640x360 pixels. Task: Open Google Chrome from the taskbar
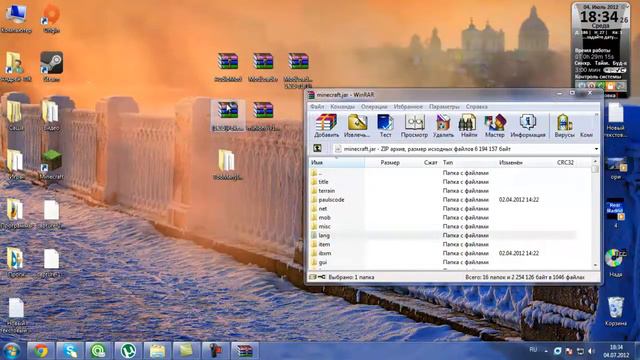pyautogui.click(x=40, y=351)
